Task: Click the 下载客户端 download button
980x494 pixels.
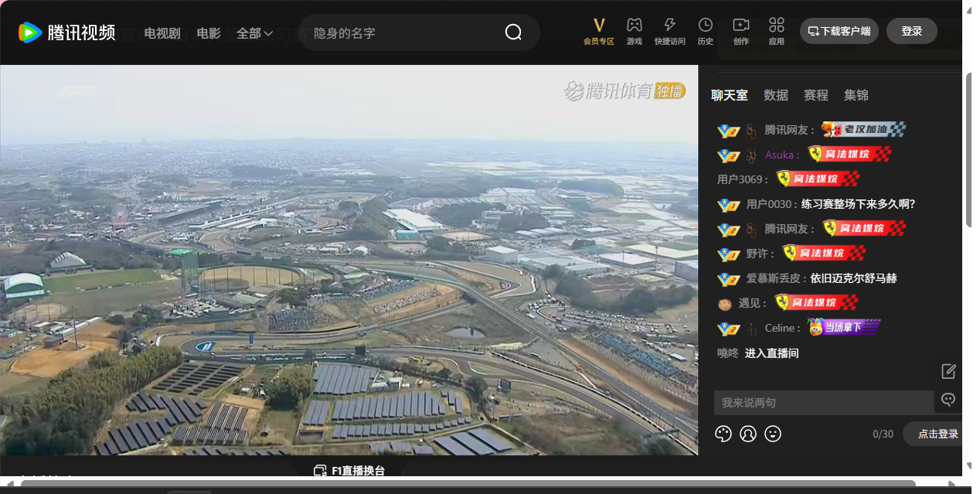Action: point(839,31)
